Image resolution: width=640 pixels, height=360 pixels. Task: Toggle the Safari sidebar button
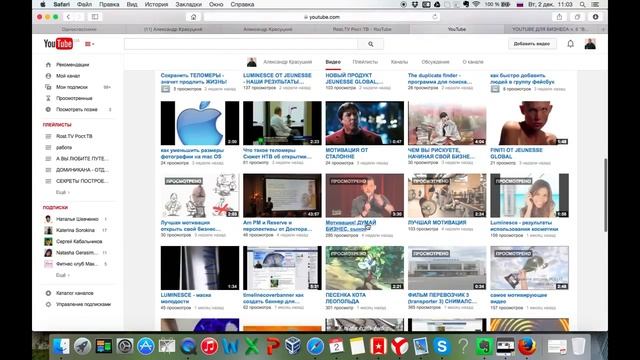(95, 17)
